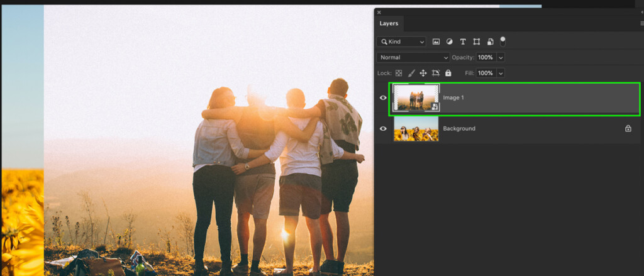Hide the Image 1 layer

click(383, 97)
